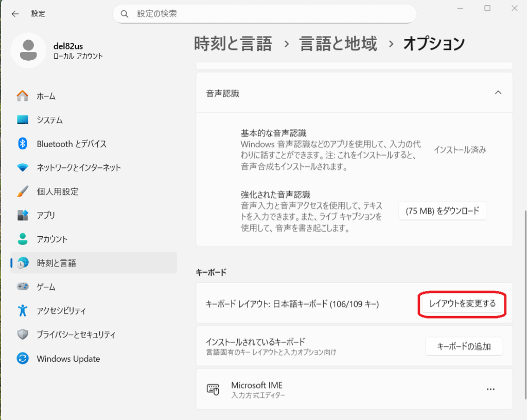Open personalization via paintbrush icon
527x420 pixels.
click(23, 191)
